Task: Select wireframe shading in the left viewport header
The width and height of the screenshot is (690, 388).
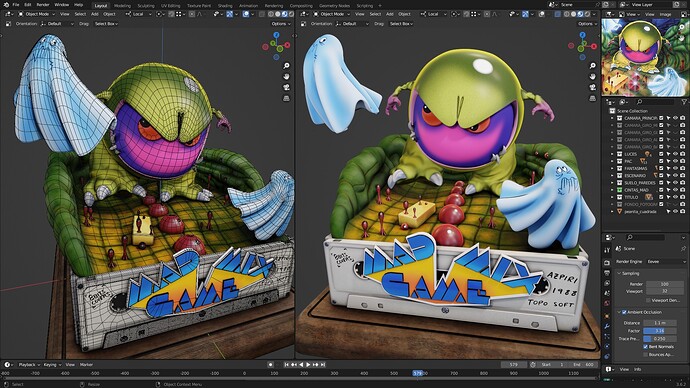Action: 270,14
